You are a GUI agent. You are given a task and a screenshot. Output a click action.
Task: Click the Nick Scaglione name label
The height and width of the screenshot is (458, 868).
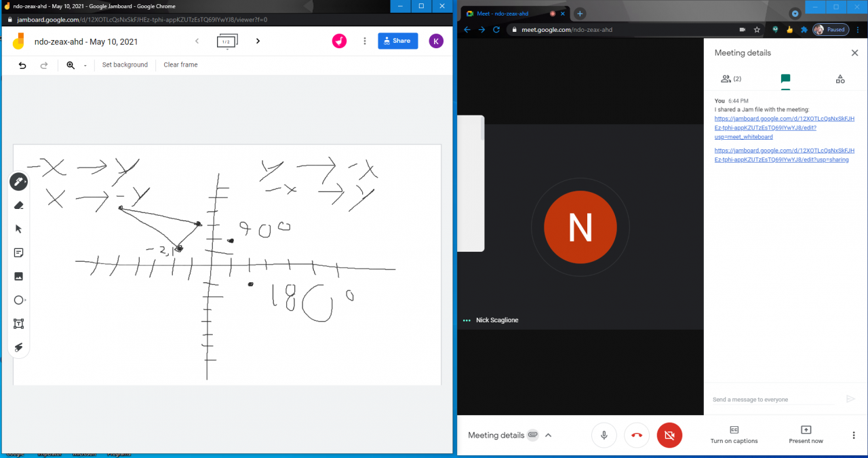pyautogui.click(x=497, y=320)
